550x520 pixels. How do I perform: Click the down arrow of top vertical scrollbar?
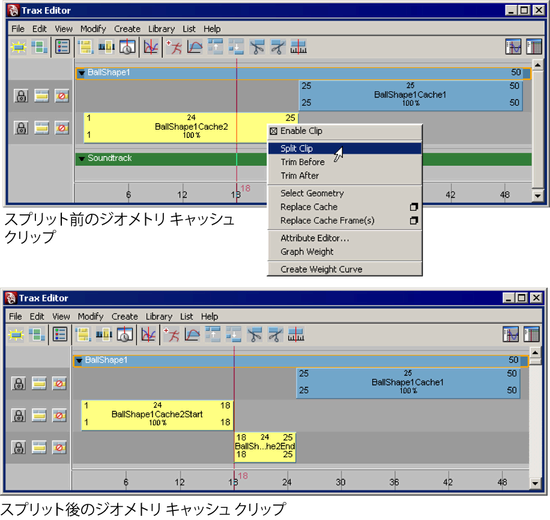pyautogui.click(x=537, y=196)
